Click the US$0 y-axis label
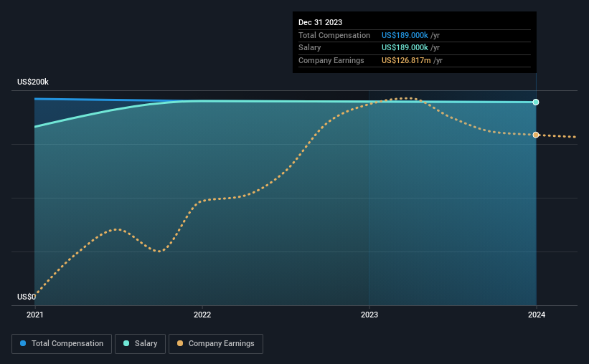This screenshot has width=589, height=364. 27,297
